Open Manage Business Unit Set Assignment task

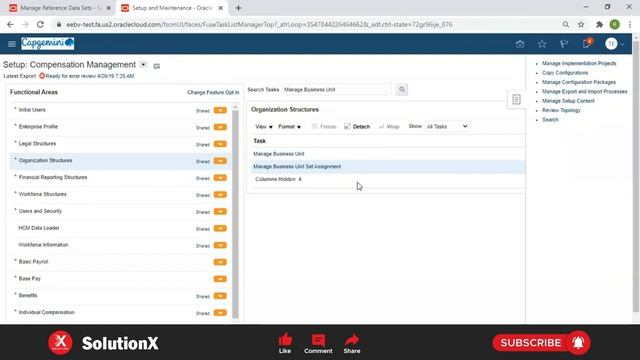pos(297,167)
